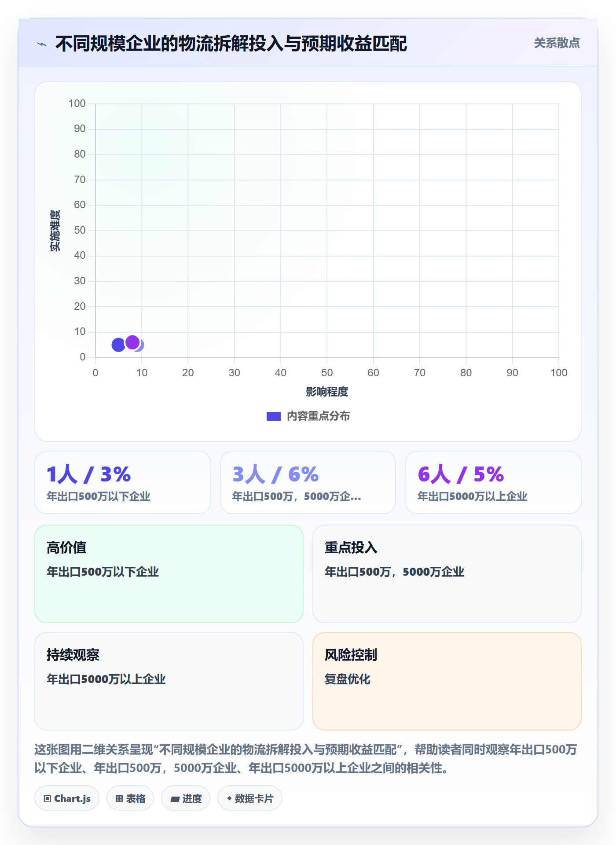Open the 持续观察 quadrant card heading
The height and width of the screenshot is (845, 616).
pos(73,655)
